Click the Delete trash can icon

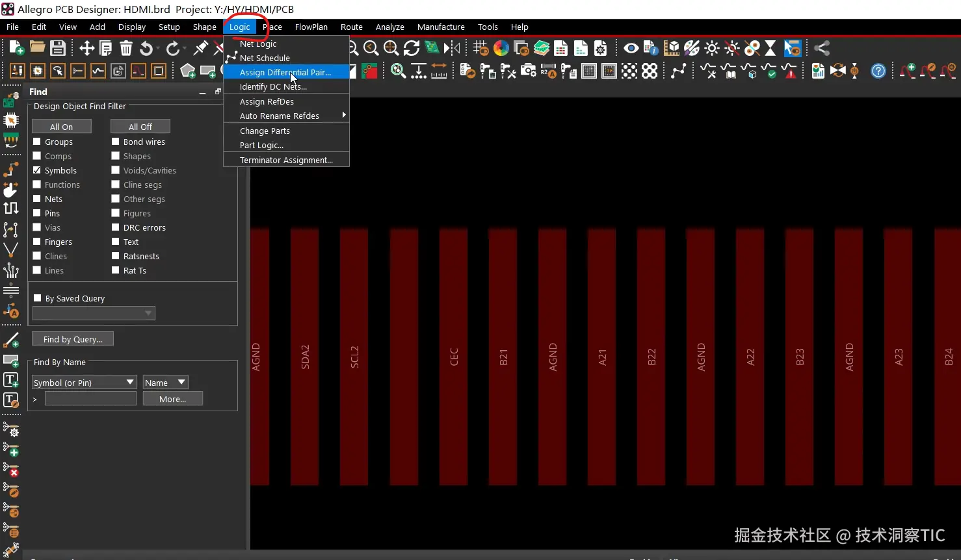pos(126,48)
